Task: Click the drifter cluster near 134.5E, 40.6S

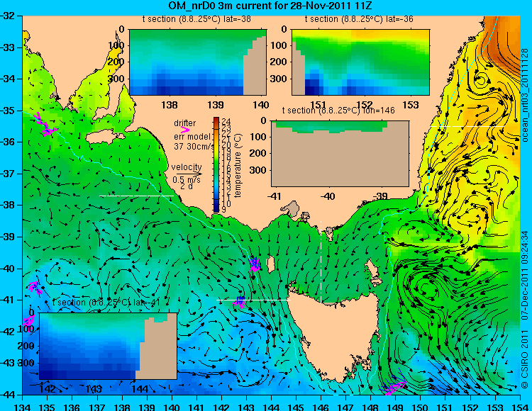Action: [x=35, y=288]
